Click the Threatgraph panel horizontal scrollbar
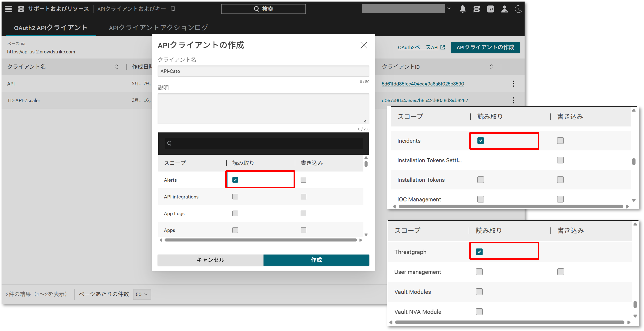 coord(510,322)
